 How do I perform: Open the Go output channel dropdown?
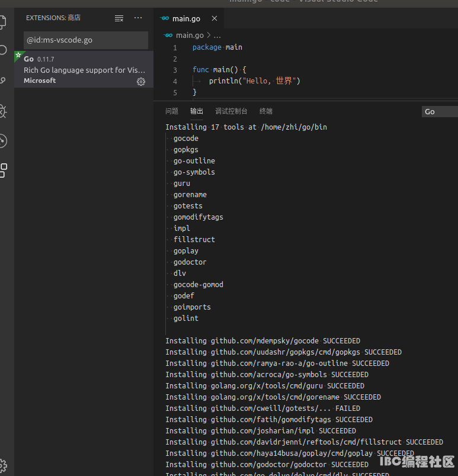coord(440,112)
